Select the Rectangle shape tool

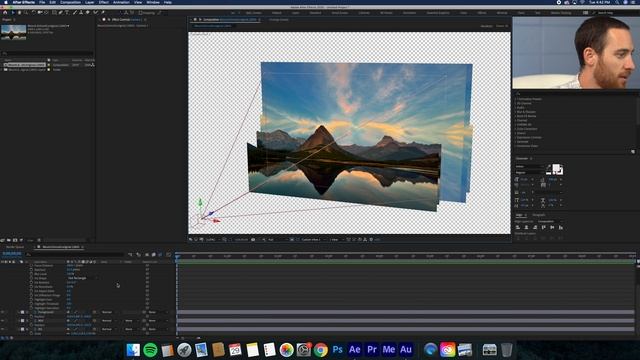pos(54,13)
